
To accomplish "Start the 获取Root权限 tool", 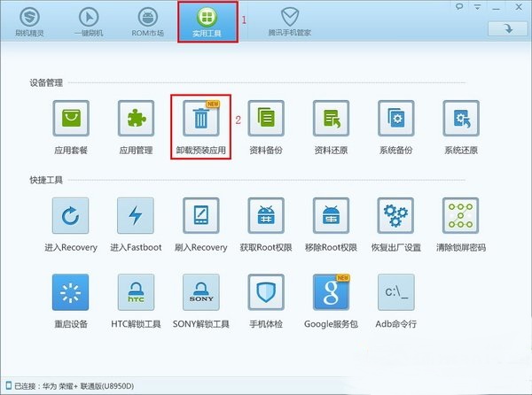I will point(266,216).
